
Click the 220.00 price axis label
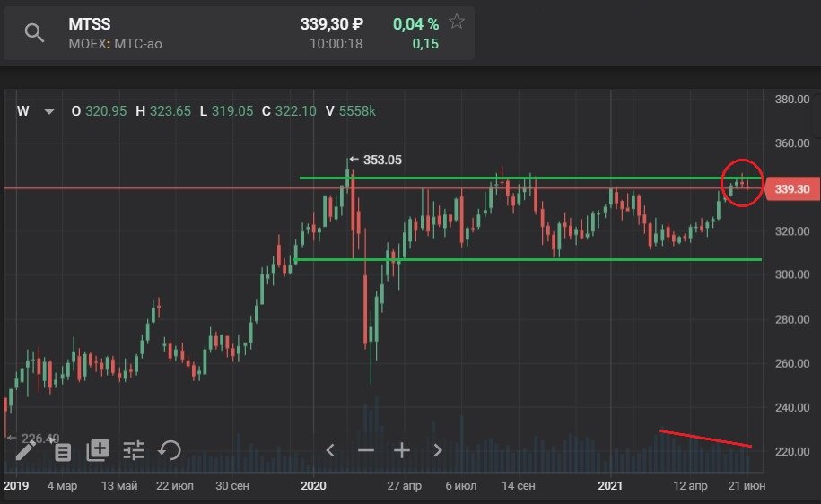pos(792,451)
